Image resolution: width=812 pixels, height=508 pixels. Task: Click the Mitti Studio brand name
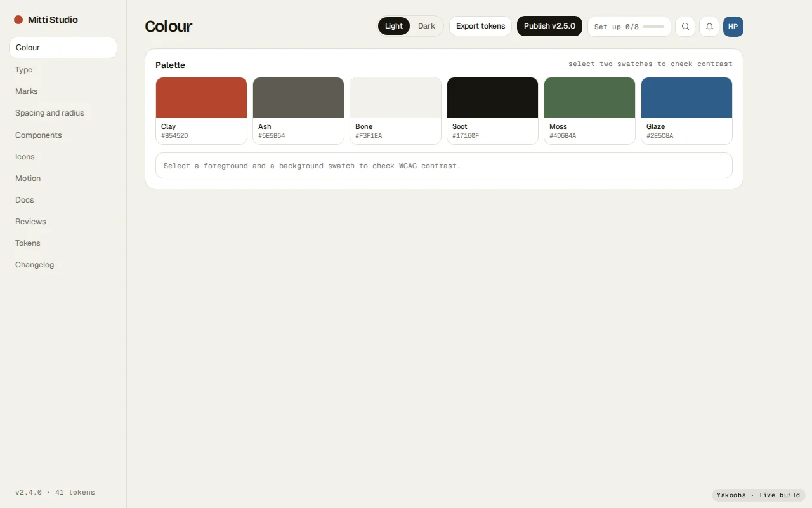pos(53,20)
